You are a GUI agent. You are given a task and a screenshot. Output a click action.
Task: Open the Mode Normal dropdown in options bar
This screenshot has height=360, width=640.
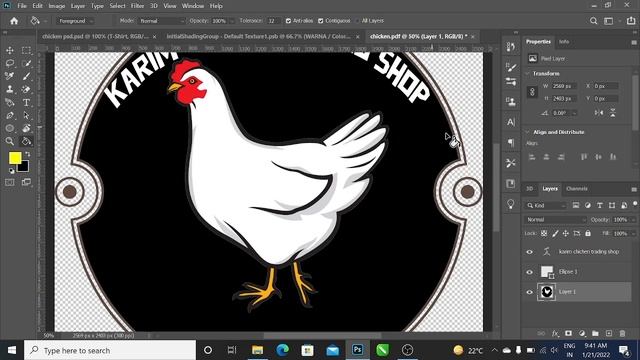162,21
